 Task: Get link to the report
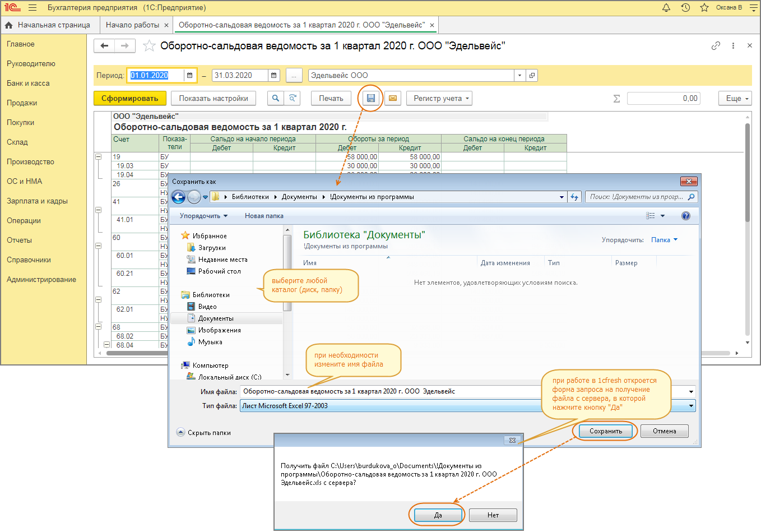(x=716, y=46)
